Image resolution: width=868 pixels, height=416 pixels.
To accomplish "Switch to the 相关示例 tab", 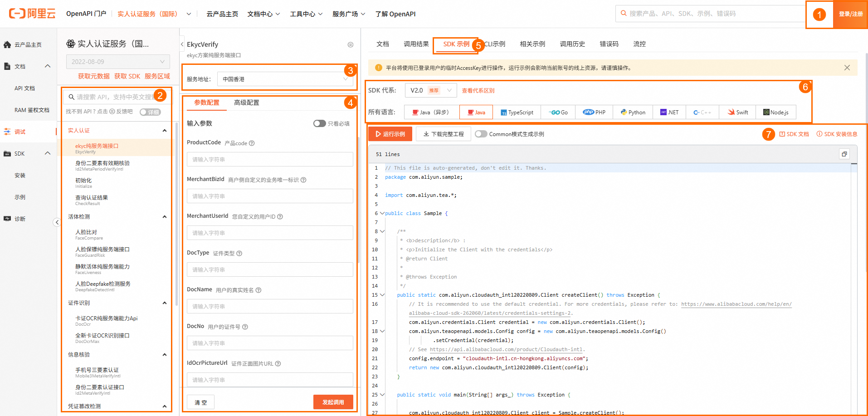I will (x=532, y=44).
